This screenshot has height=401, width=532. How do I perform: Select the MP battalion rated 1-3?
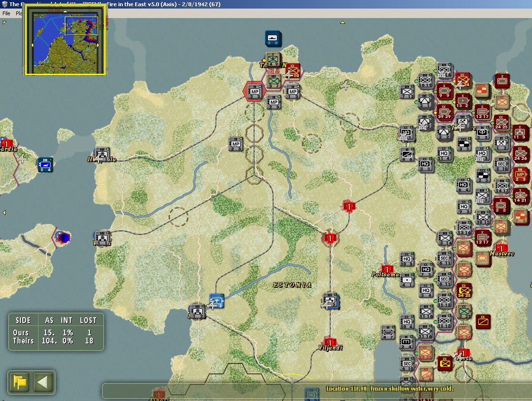coord(293,92)
